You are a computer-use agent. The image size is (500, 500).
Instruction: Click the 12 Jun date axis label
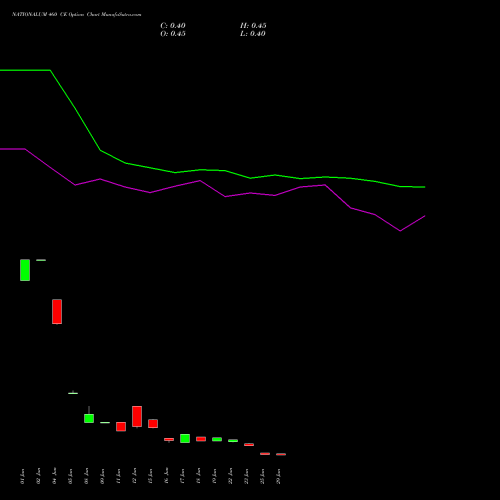tap(135, 476)
